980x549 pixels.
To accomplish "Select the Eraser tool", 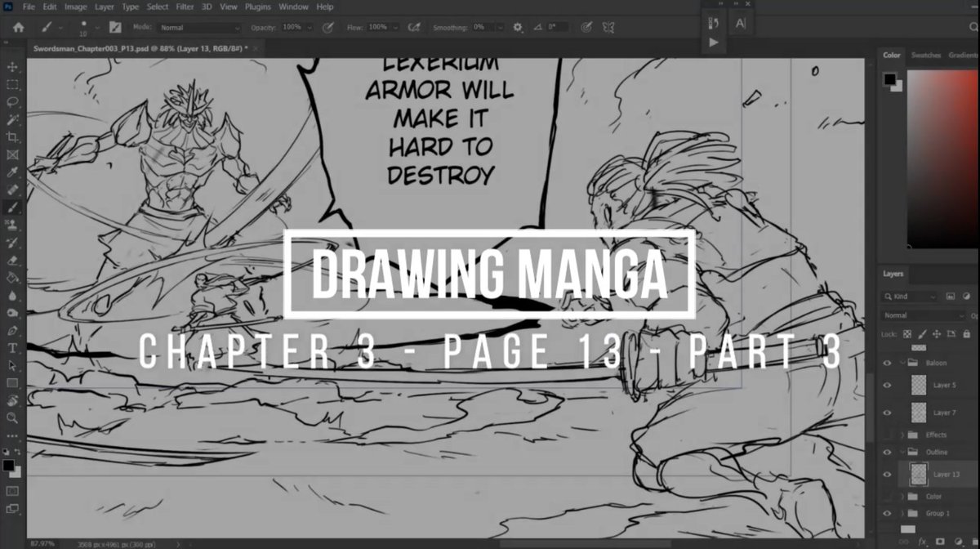I will pyautogui.click(x=12, y=261).
